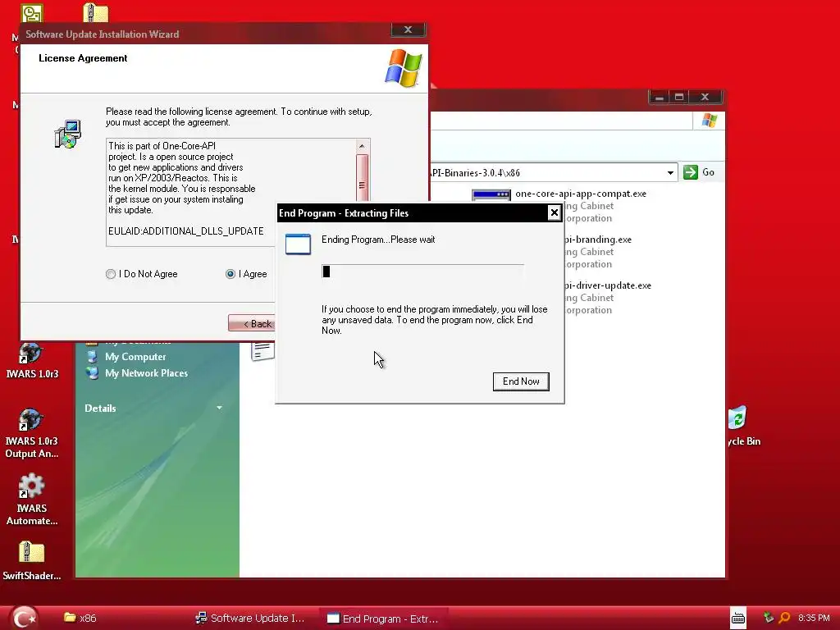The width and height of the screenshot is (840, 630).
Task: Click My Network Places icon in sidebar
Action: [92, 373]
